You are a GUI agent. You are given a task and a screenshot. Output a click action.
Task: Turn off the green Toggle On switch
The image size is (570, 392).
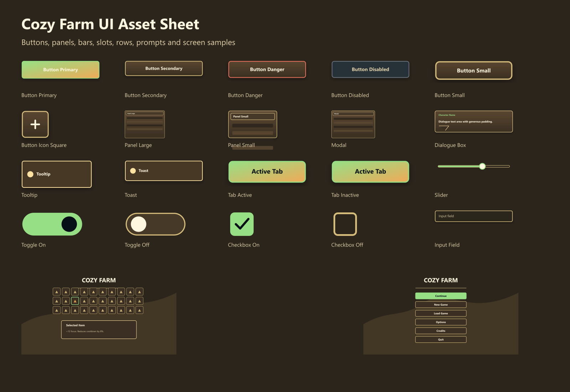[x=52, y=224]
